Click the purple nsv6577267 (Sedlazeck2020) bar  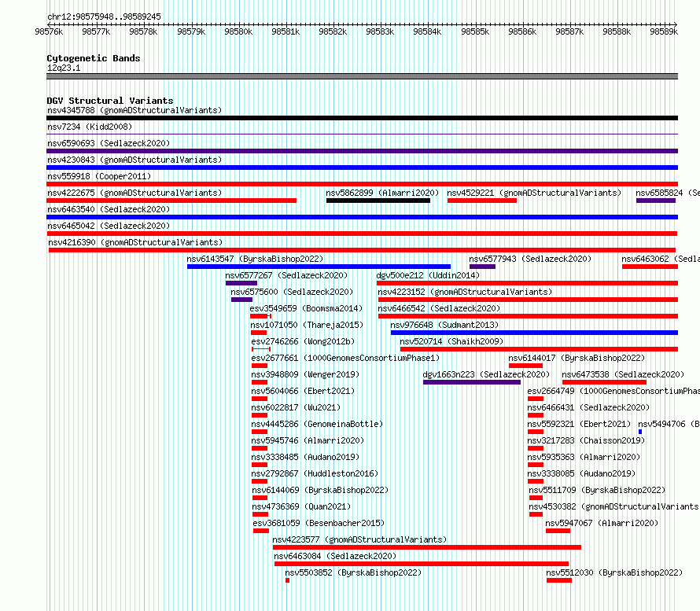[x=241, y=283]
